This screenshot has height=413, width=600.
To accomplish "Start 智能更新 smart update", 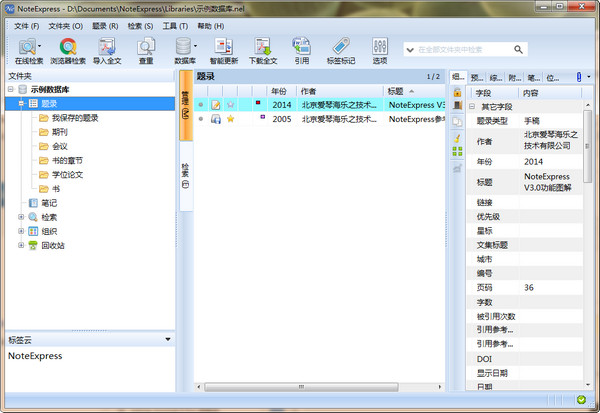I will click(224, 51).
